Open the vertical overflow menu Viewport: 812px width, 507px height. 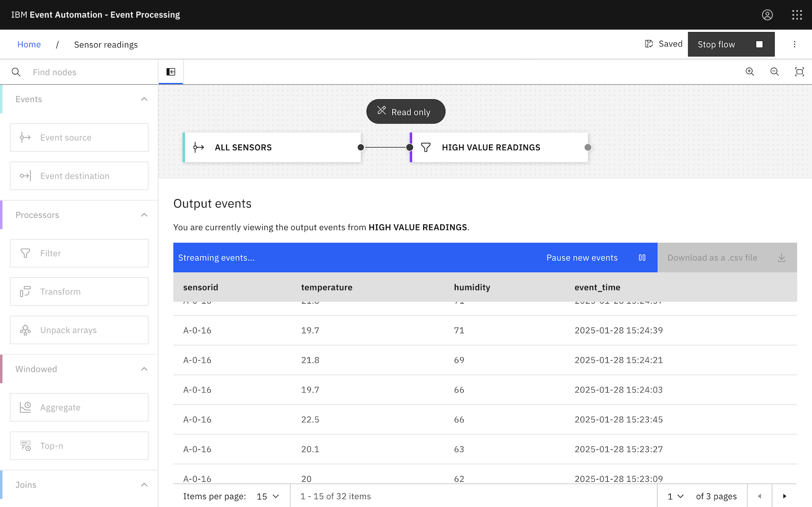[x=794, y=44]
